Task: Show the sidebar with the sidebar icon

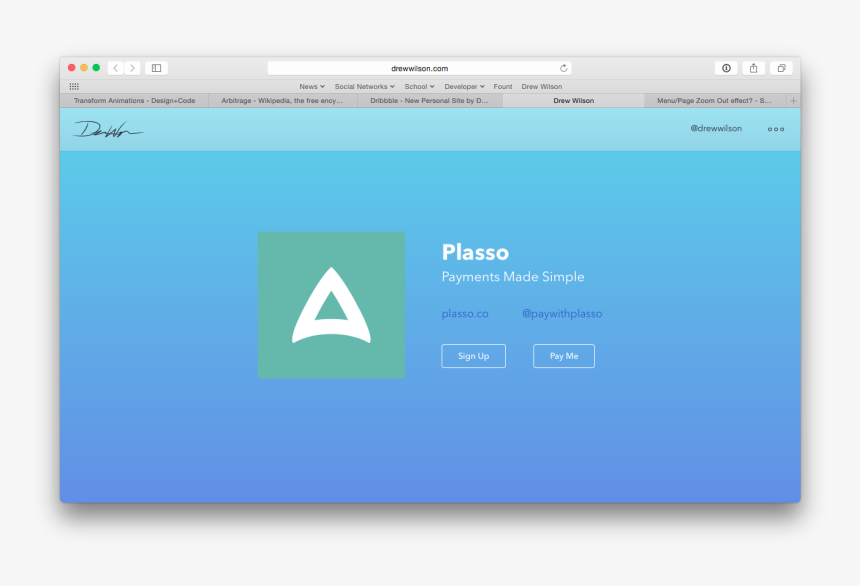Action: pyautogui.click(x=156, y=67)
